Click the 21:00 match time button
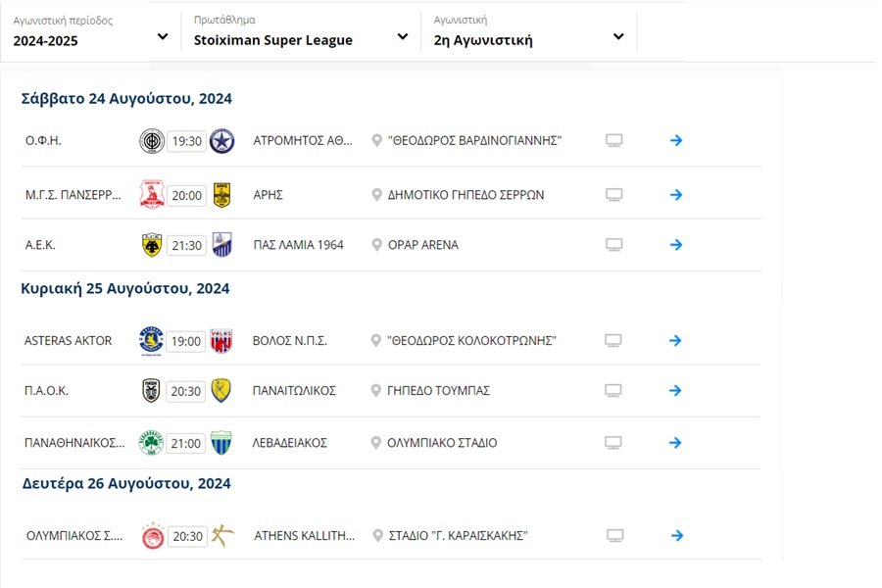The height and width of the screenshot is (588, 882). click(x=186, y=443)
